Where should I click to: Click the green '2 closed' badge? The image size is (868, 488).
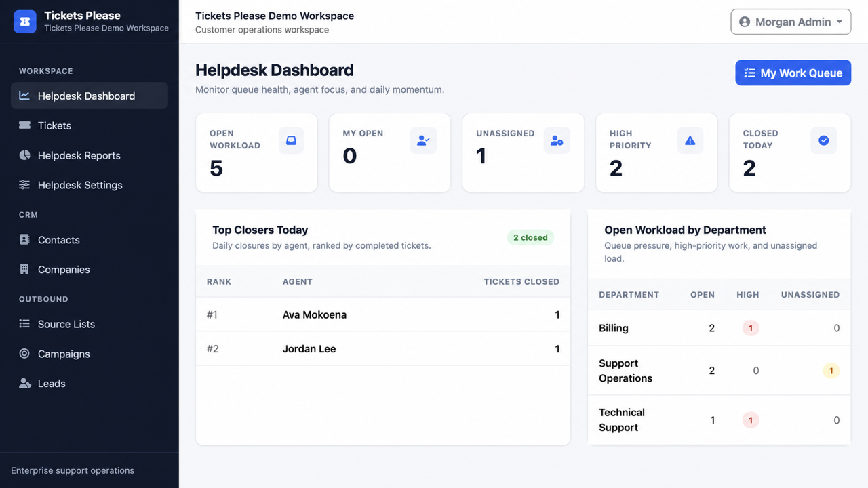530,237
